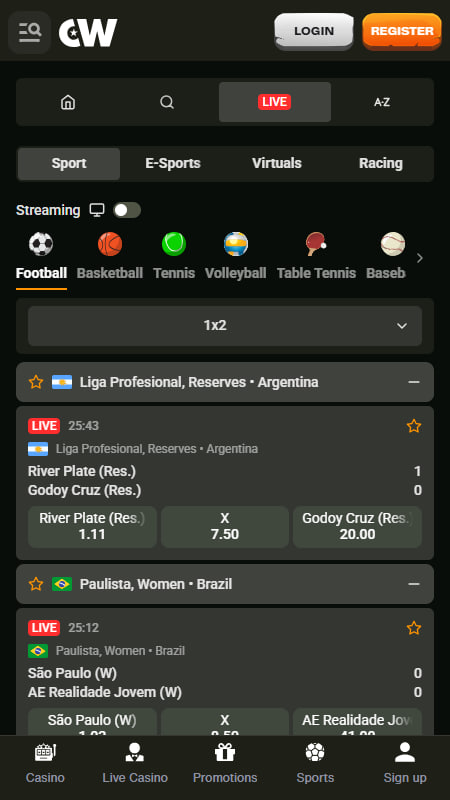Image resolution: width=450 pixels, height=800 pixels.
Task: Star the Paulista, Women league header
Action: coord(36,584)
